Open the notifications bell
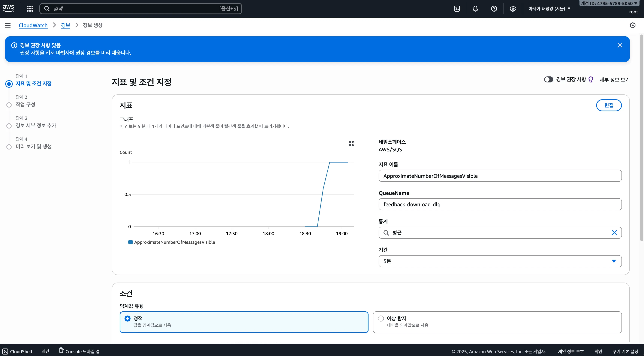The width and height of the screenshot is (644, 356). pos(475,9)
